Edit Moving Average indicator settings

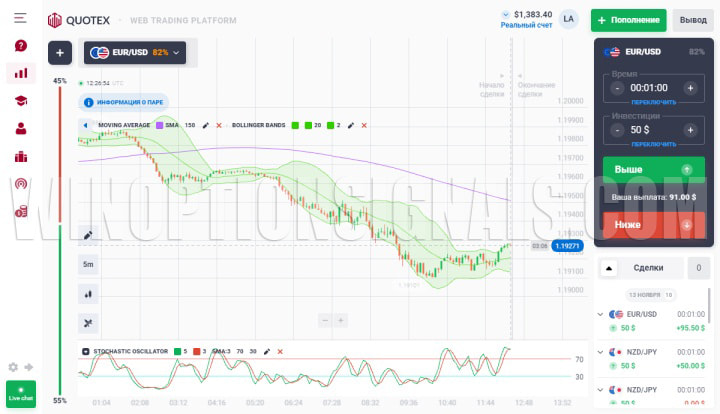point(206,125)
